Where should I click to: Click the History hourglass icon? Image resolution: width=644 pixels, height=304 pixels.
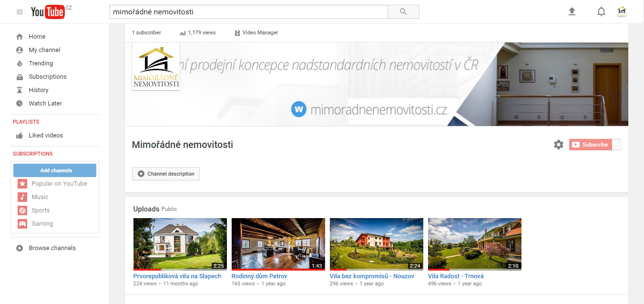pos(20,90)
